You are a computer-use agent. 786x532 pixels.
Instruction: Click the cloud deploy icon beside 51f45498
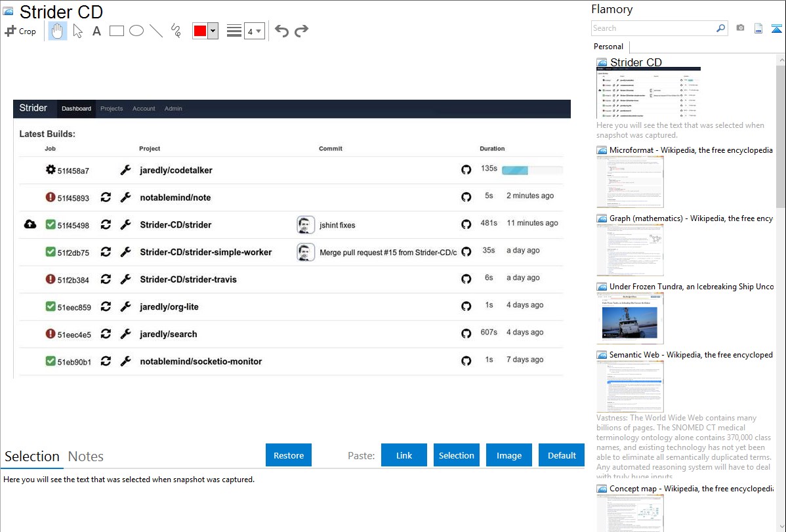click(x=30, y=224)
